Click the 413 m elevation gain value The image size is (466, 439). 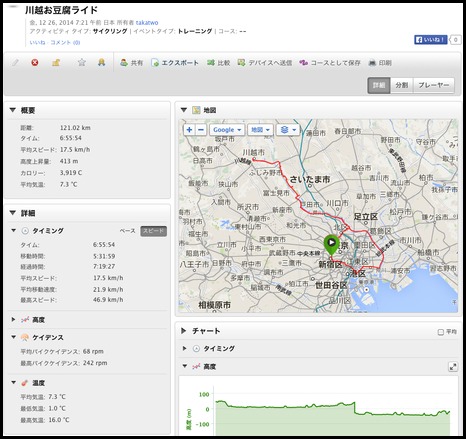pos(69,161)
